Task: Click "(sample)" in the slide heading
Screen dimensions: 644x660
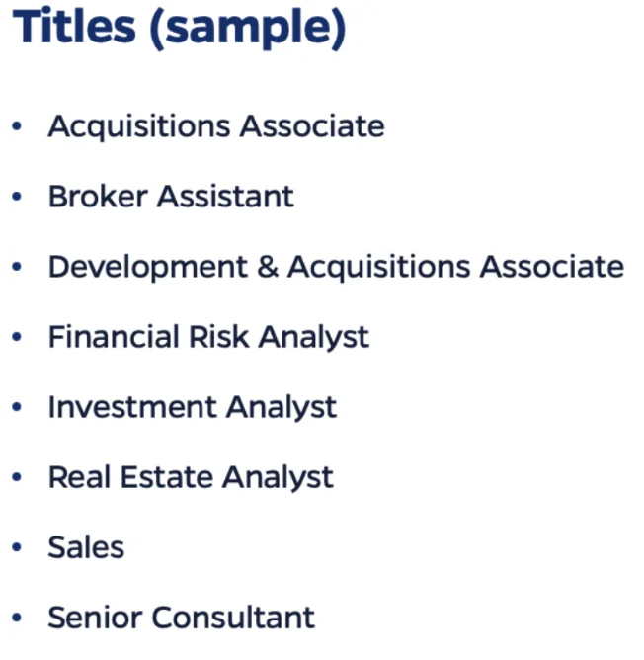Action: (247, 27)
